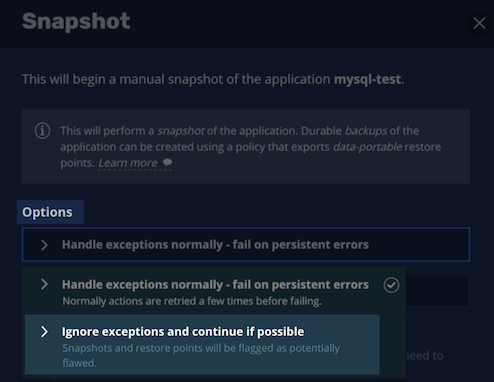Viewport: 494px width, 382px height.
Task: Click chevron beside the checked Handle exceptions option
Action: [x=44, y=285]
